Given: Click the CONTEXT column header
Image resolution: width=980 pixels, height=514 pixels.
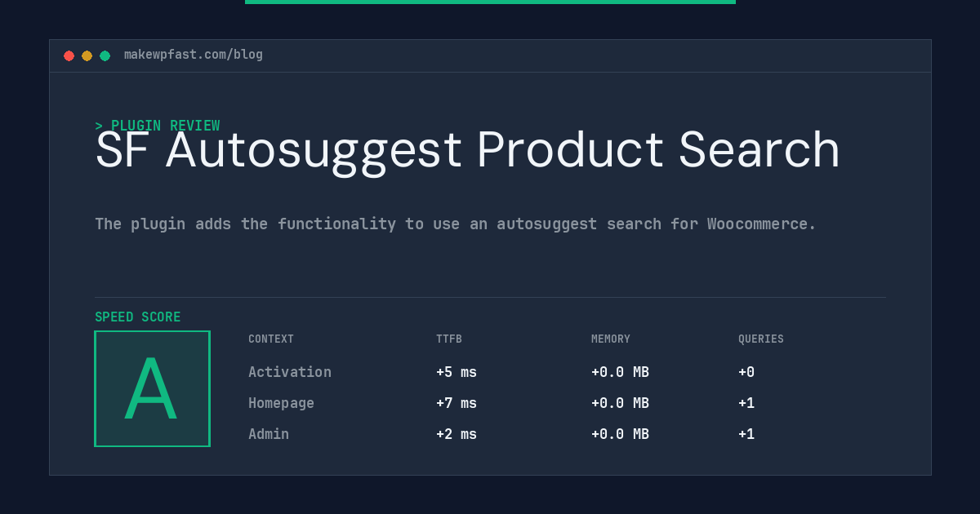Looking at the screenshot, I should [x=271, y=339].
